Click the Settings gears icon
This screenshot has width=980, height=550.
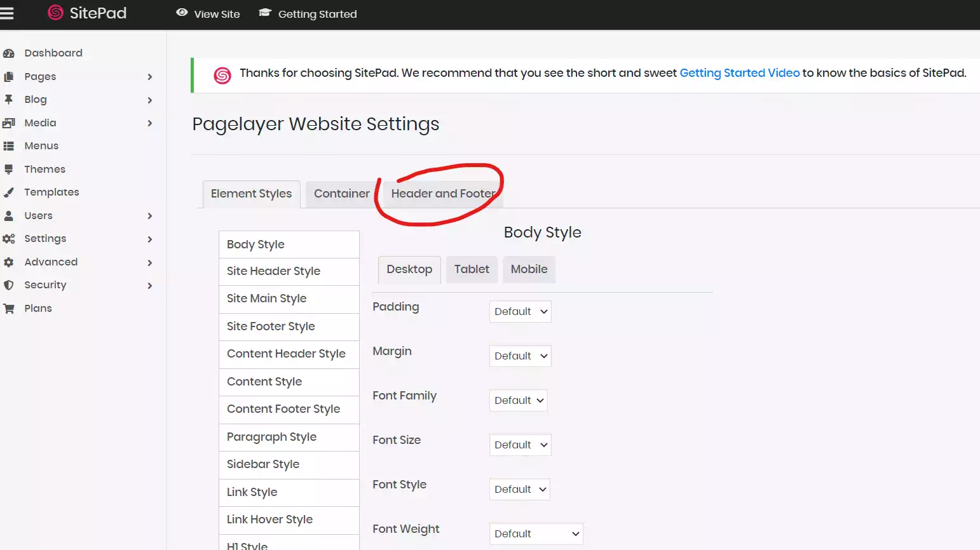(x=9, y=239)
